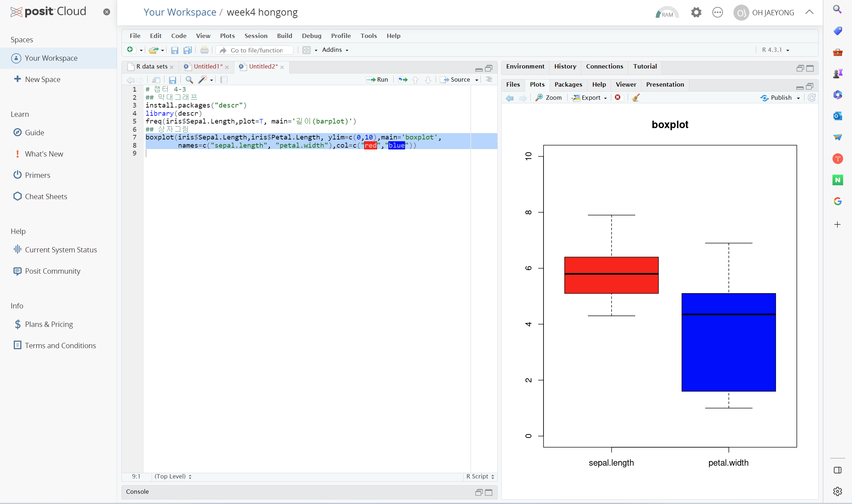Screen dimensions: 852x504
Task: Click the RAM usage gauge
Action: pos(666,13)
